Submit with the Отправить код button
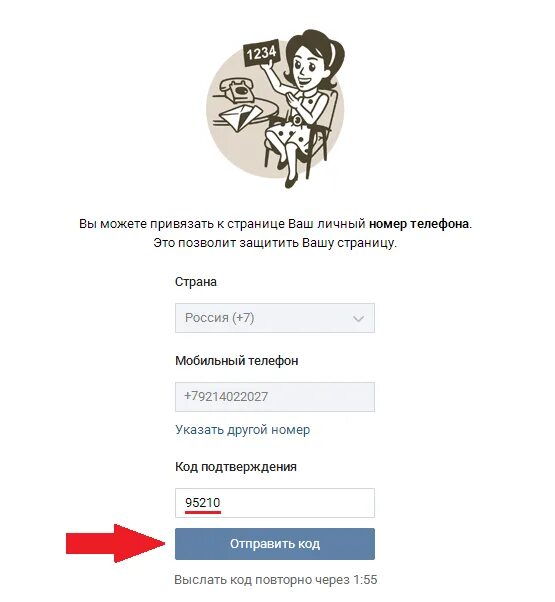 pyautogui.click(x=275, y=544)
